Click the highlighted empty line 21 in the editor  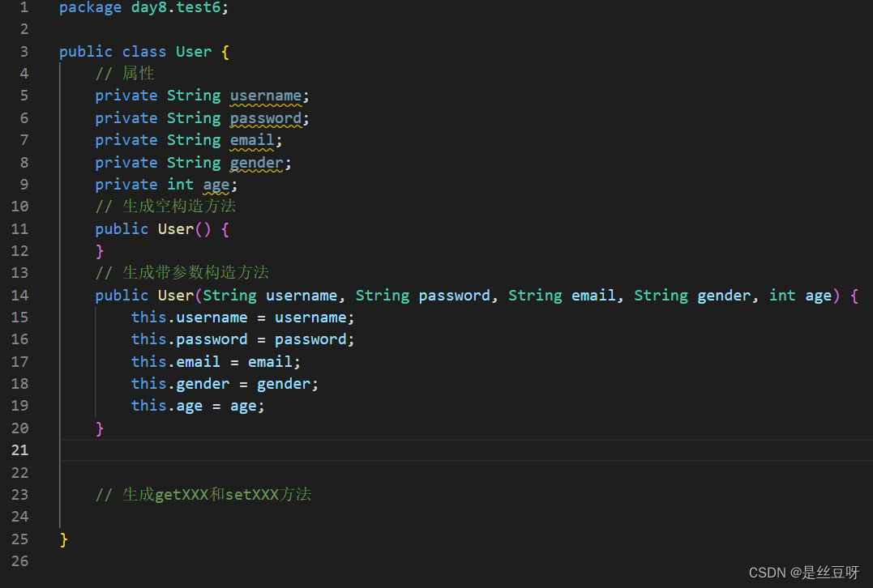point(324,450)
